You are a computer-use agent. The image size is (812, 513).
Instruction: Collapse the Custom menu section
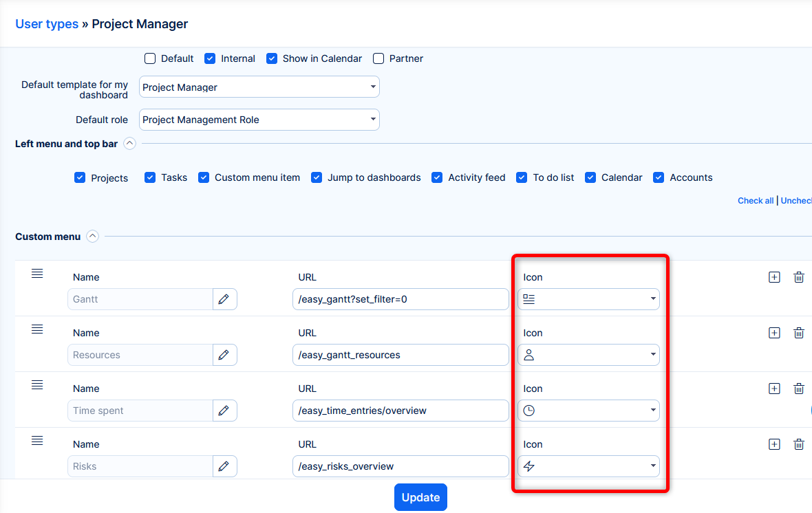92,237
